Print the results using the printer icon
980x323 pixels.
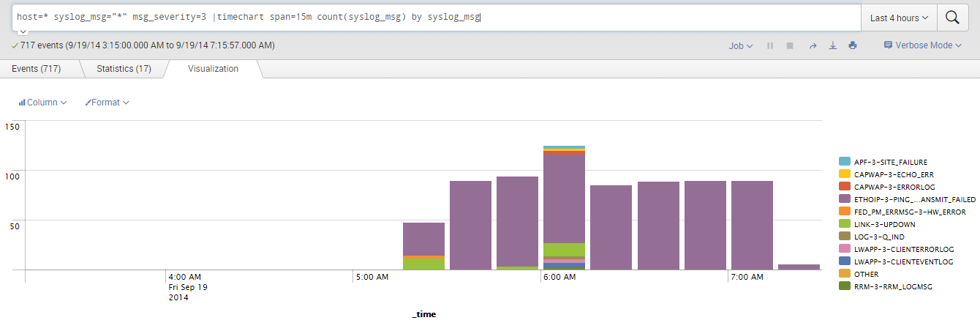(853, 45)
